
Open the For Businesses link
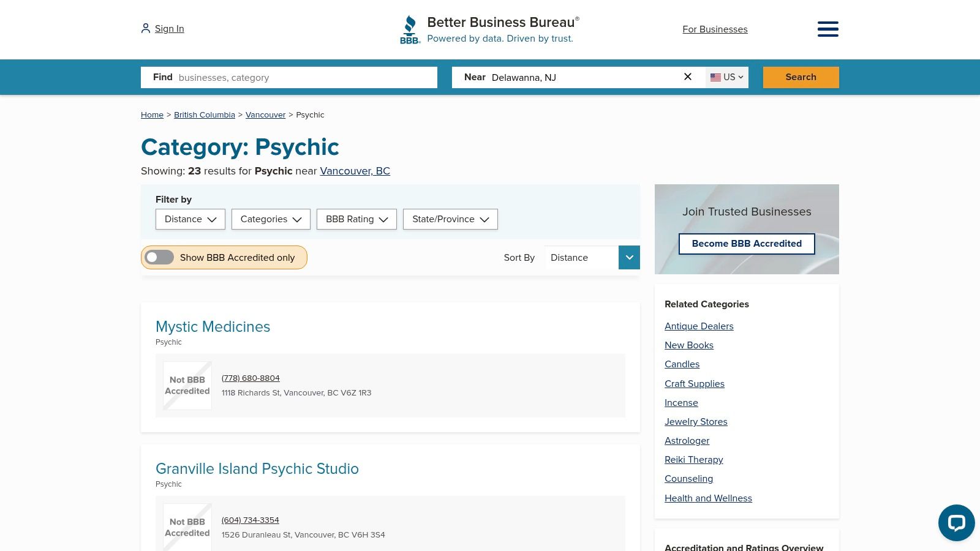coord(715,29)
